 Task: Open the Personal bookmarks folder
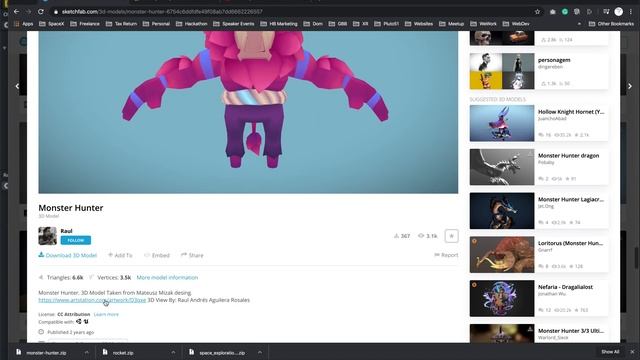tap(156, 24)
